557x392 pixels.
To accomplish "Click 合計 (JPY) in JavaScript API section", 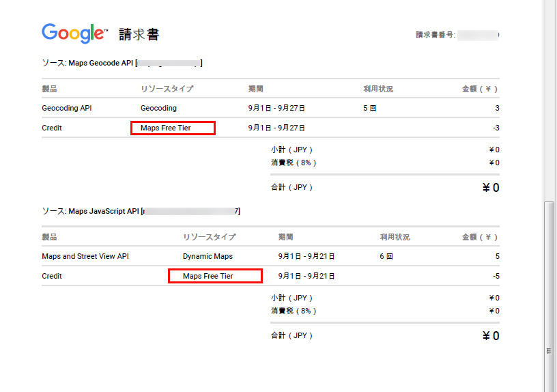I will coord(291,335).
